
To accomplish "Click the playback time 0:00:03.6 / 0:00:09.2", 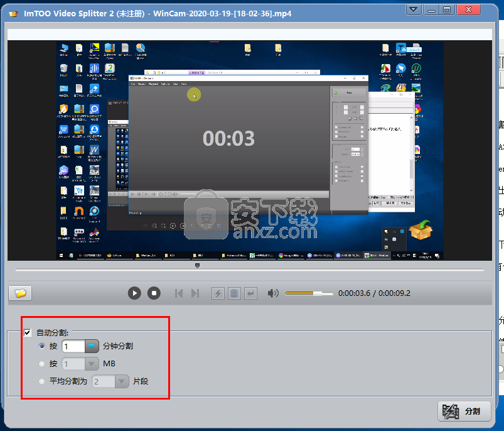I will coord(374,293).
